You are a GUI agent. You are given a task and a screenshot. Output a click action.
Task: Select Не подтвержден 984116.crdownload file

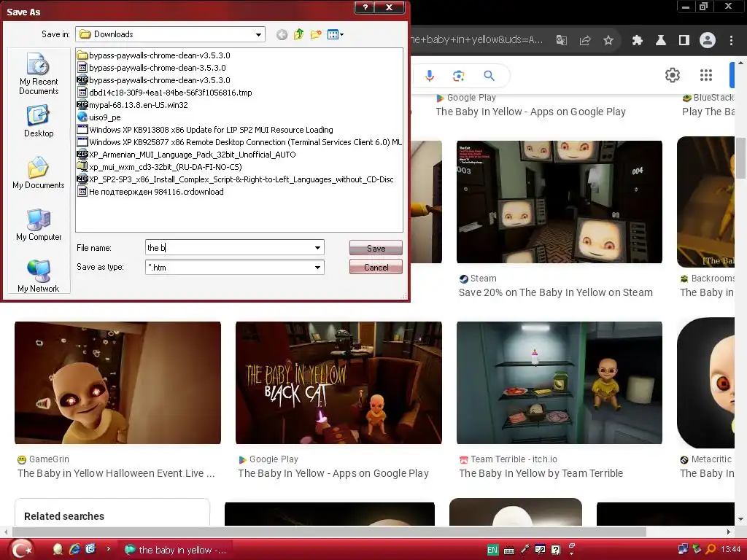point(150,192)
